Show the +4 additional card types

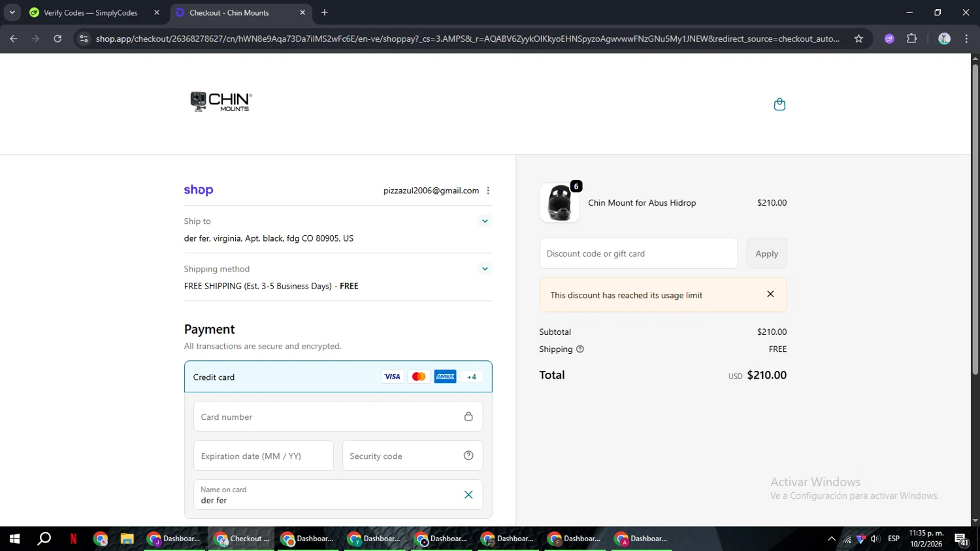click(x=472, y=377)
